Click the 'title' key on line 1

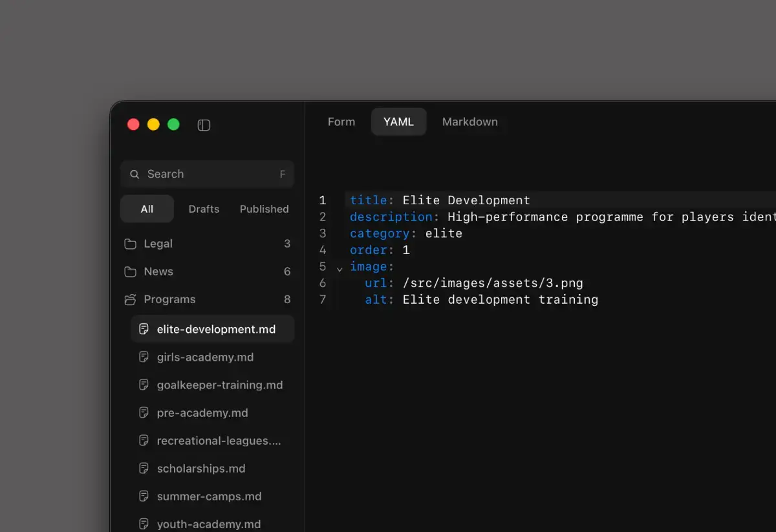click(369, 200)
